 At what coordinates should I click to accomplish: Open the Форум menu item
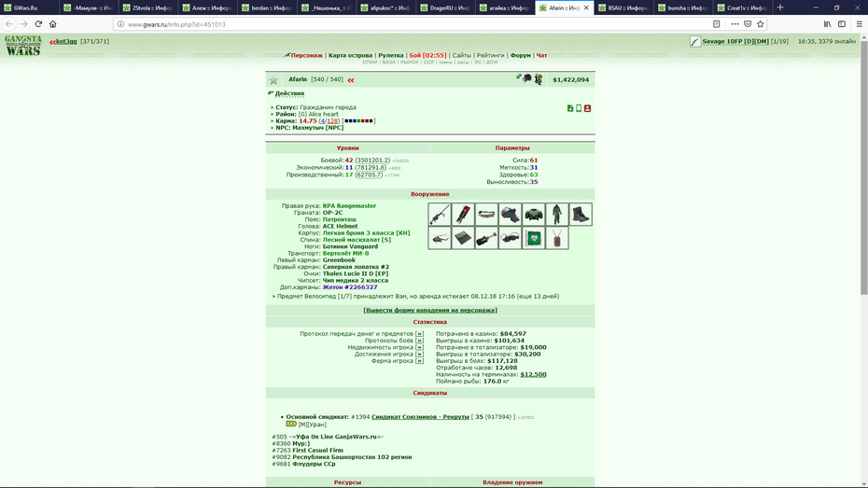(x=521, y=55)
